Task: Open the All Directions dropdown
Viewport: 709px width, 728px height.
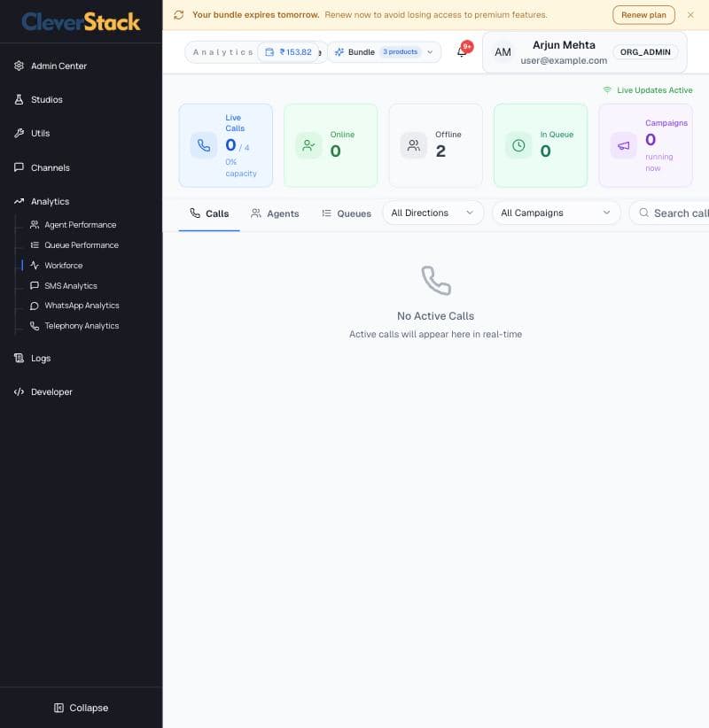Action: (433, 213)
